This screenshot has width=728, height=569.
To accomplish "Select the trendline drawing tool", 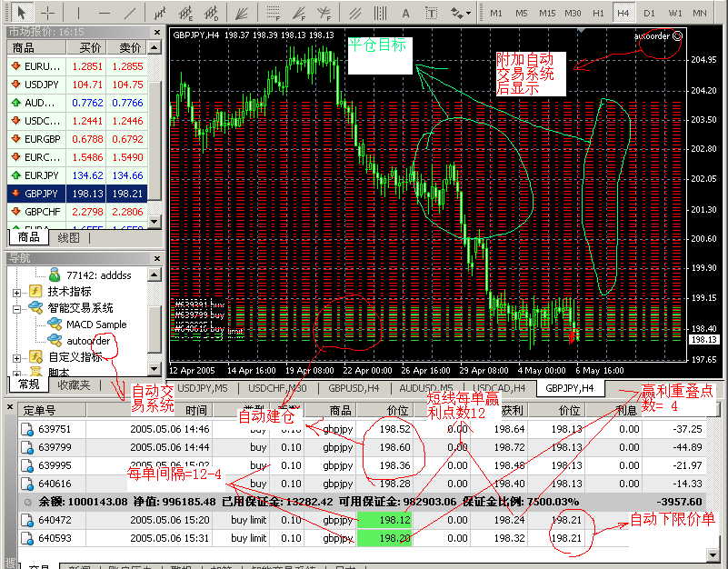I will (x=132, y=13).
